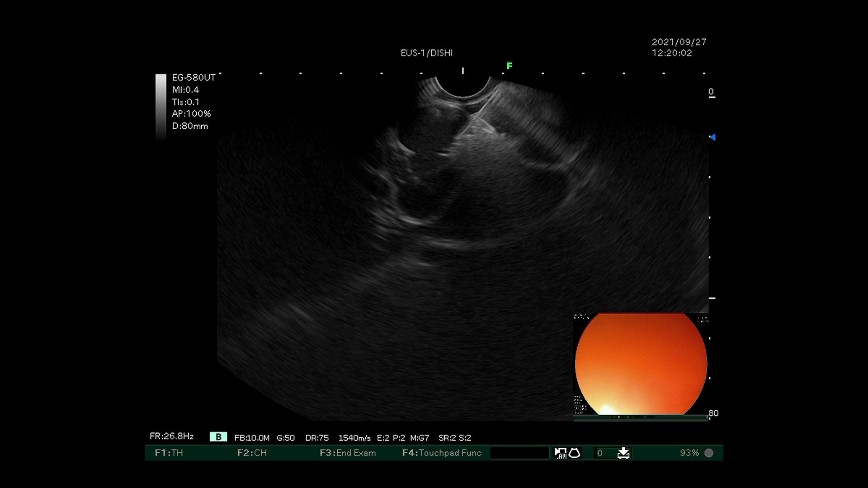Select F4:Touchpad Func
Viewport: 868px width, 488px height.
click(442, 453)
